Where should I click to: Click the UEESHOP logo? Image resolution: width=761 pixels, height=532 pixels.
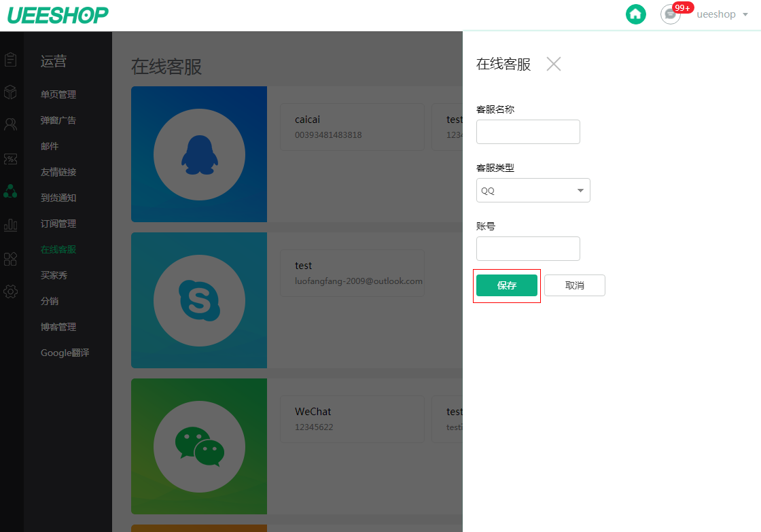pos(58,15)
